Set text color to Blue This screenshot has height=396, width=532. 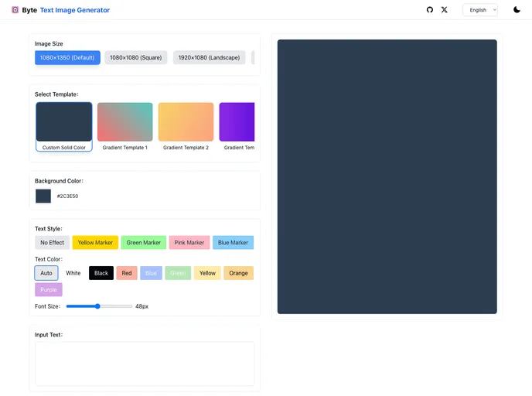(151, 273)
